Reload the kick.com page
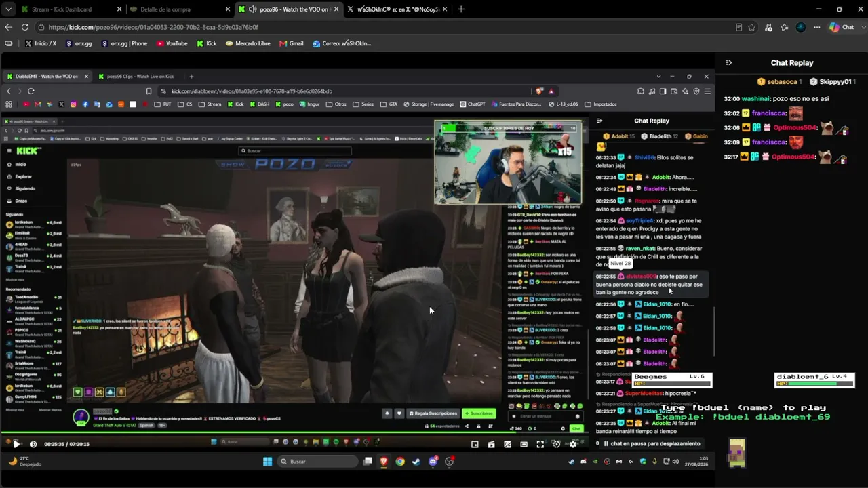 25,27
